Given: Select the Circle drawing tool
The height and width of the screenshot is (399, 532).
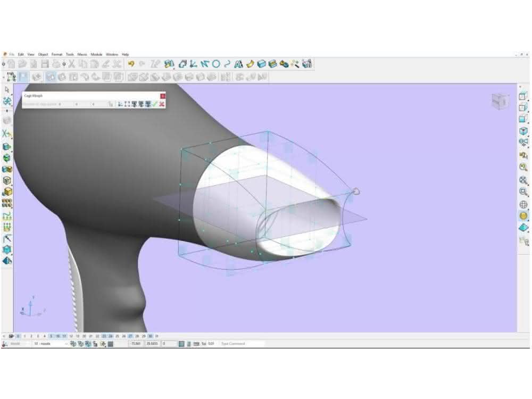Looking at the screenshot, I should point(216,64).
